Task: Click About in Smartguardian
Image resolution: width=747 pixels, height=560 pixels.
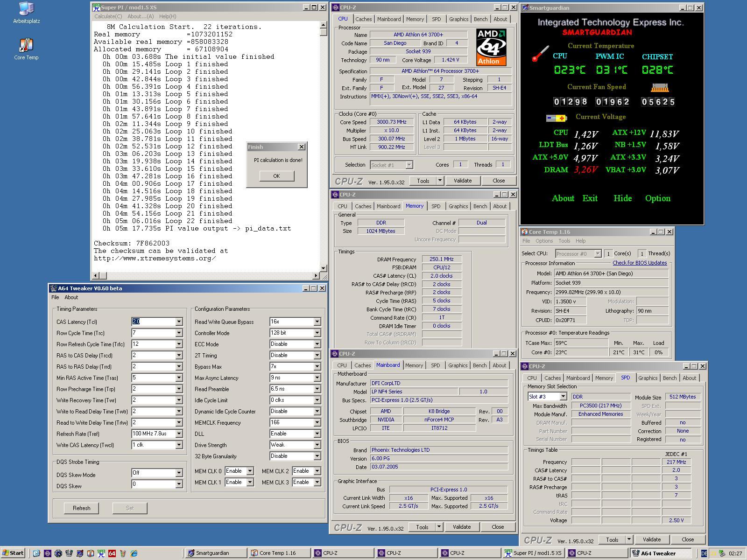Action: [563, 198]
